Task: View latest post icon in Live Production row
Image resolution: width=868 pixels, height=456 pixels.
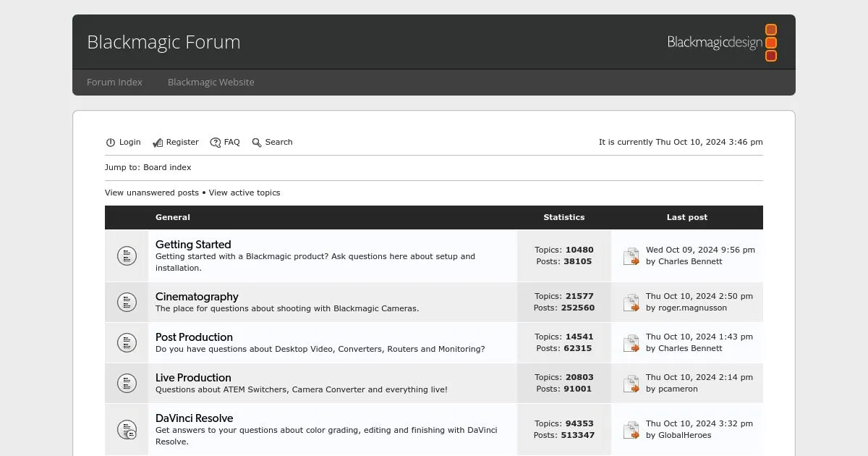Action: 631,383
